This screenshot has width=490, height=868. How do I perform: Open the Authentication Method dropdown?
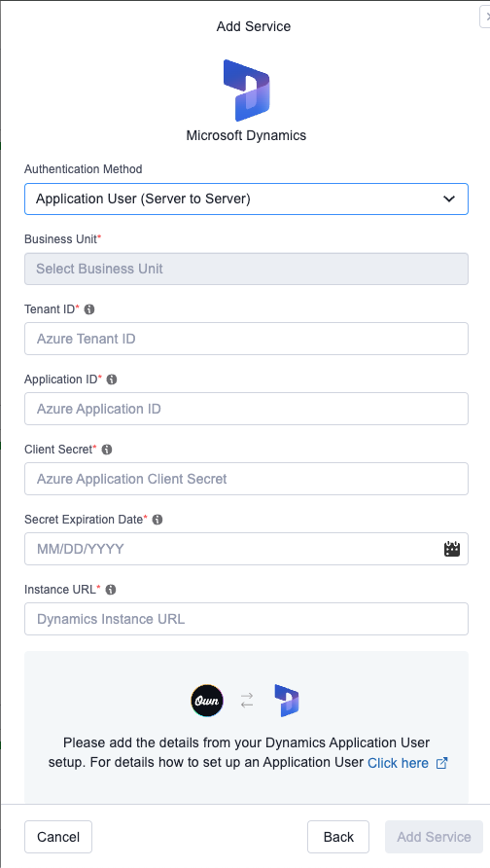click(x=246, y=199)
